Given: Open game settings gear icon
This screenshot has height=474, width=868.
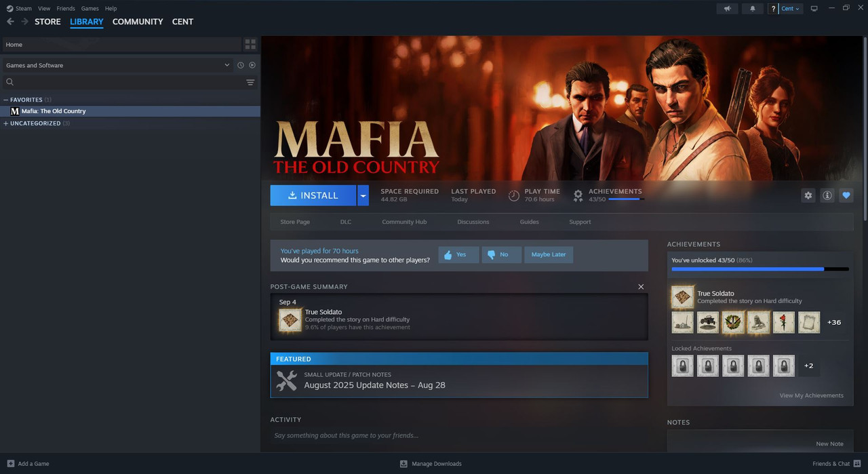Looking at the screenshot, I should [808, 195].
